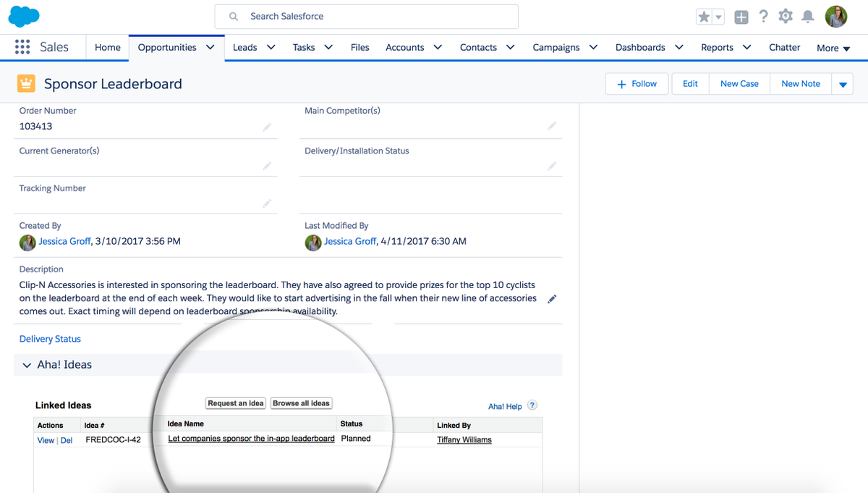Click the Aha! Help question mark icon
Screen dimensions: 868x493
tap(532, 405)
